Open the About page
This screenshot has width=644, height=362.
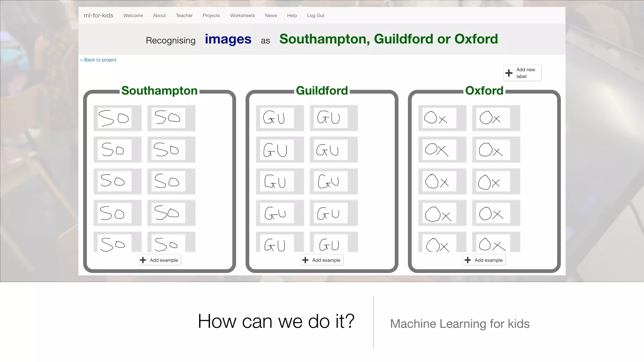159,15
